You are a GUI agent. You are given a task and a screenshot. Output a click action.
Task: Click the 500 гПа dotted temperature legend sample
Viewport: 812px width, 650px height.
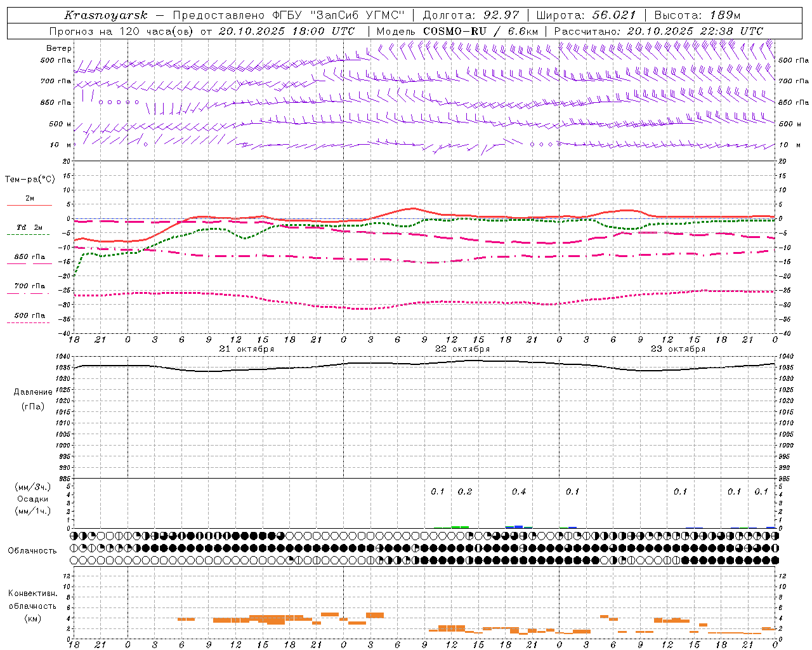(x=29, y=322)
